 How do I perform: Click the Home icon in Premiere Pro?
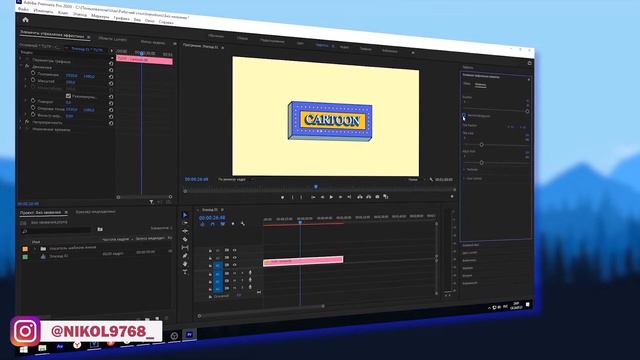25,20
